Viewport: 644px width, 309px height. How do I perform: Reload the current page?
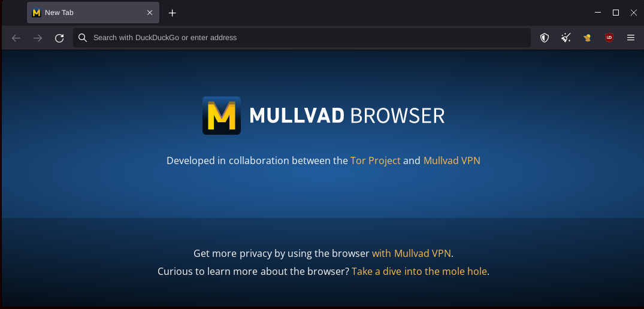59,38
